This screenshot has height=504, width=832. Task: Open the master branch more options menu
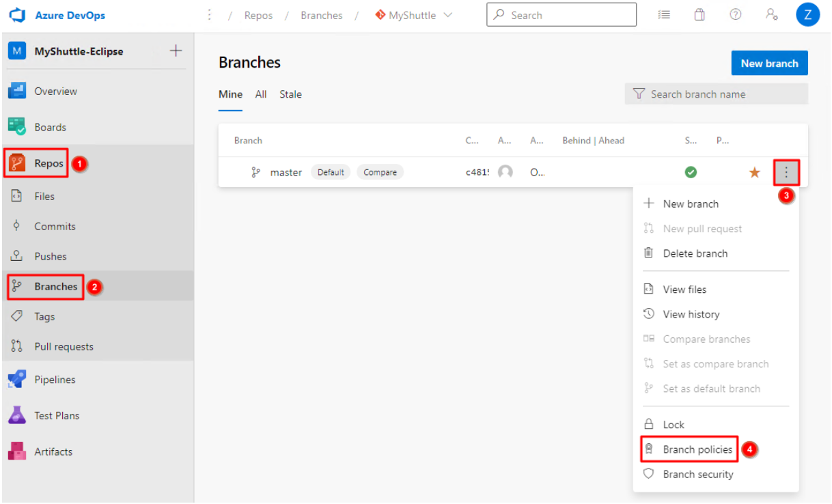click(x=786, y=172)
